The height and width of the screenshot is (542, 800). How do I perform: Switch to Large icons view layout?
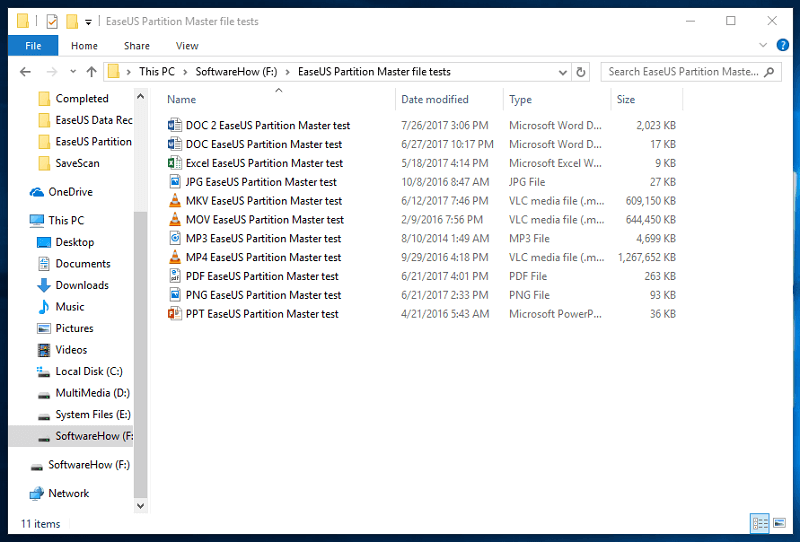point(779,523)
